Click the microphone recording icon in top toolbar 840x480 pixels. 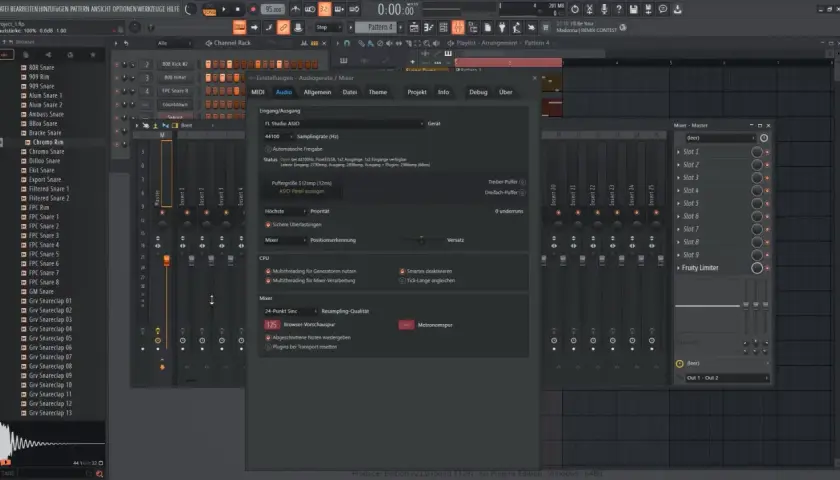pos(604,9)
